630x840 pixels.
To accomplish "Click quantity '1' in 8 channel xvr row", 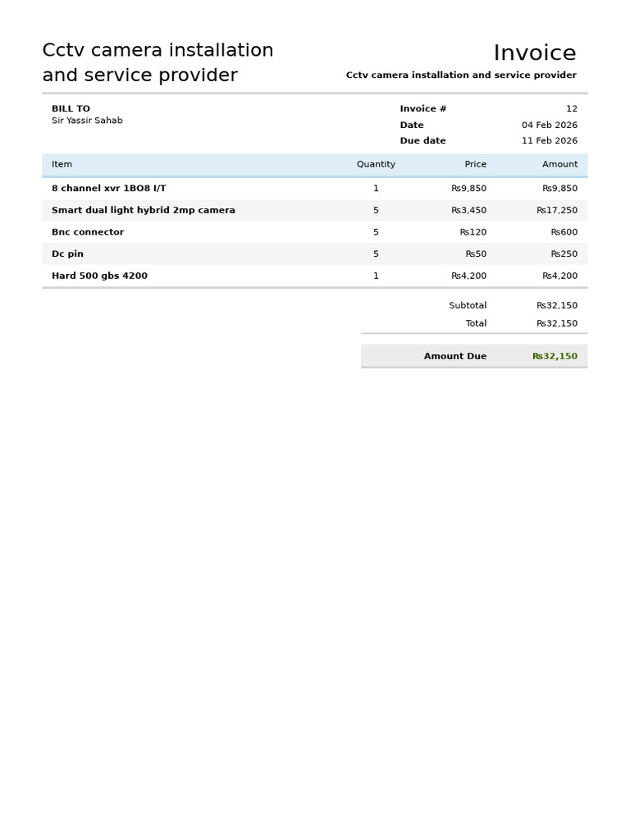I will tap(376, 188).
